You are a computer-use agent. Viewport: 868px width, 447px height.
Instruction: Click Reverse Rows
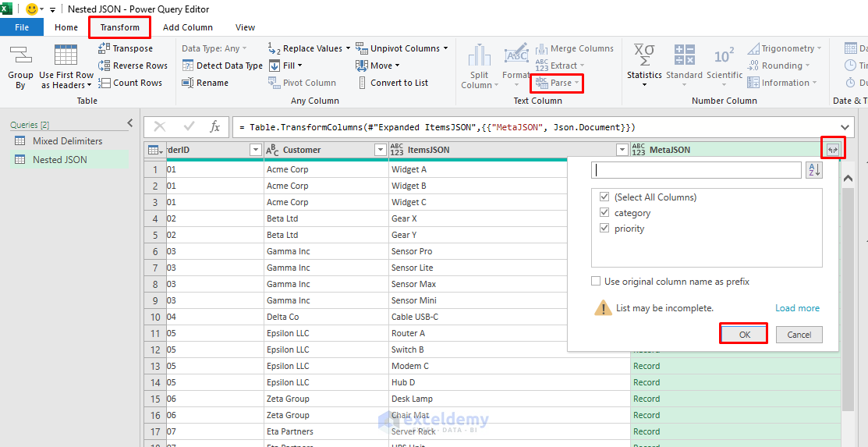coord(133,66)
